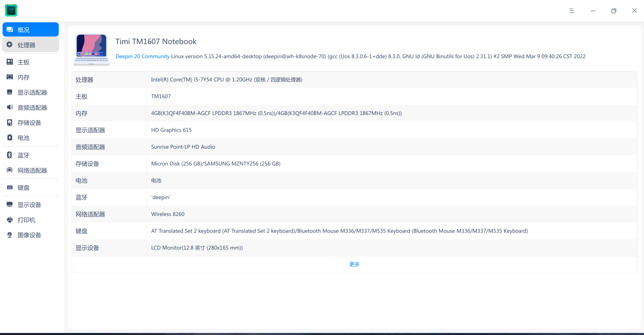Click the Wireless 8260 value

168,214
